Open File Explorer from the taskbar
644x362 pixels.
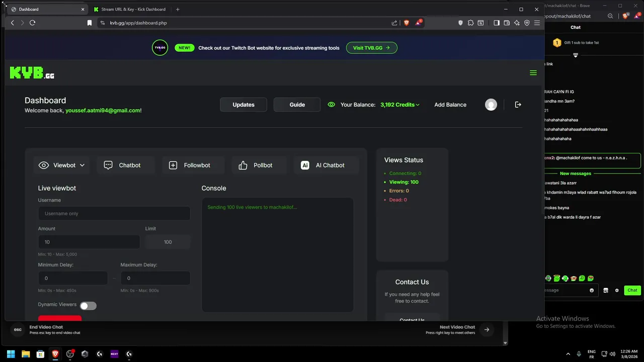click(26, 354)
